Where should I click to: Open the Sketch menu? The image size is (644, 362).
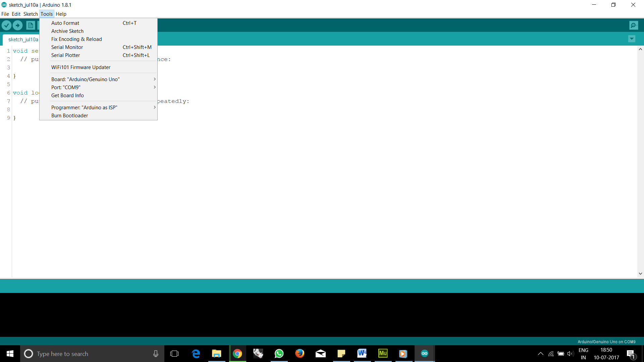pyautogui.click(x=31, y=14)
